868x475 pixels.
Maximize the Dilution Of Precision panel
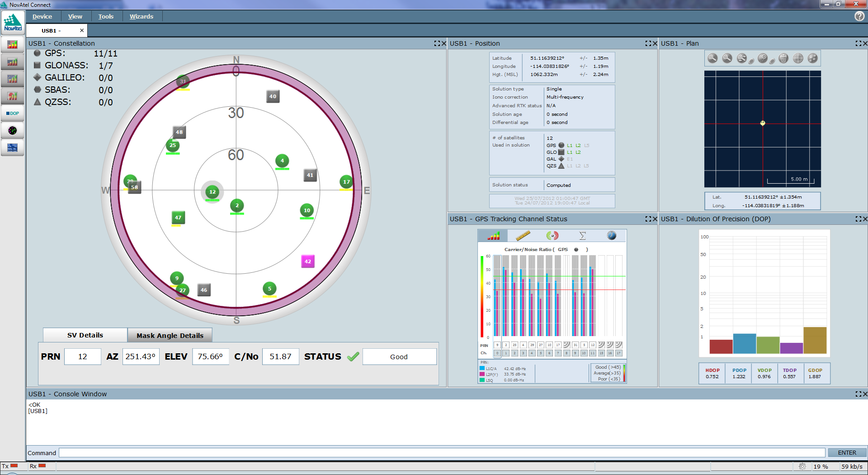tap(858, 219)
